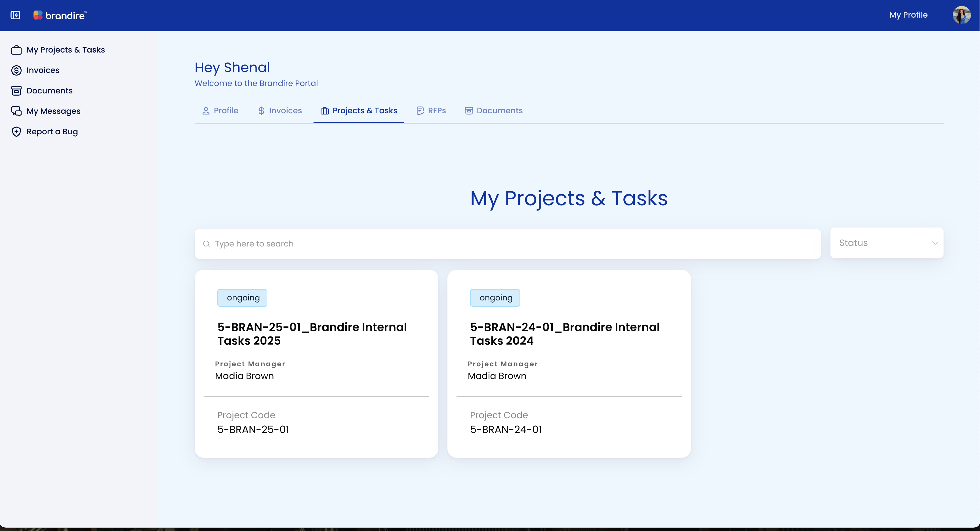Click the Status dropdown chevron arrow
This screenshot has height=531, width=980.
pos(935,243)
